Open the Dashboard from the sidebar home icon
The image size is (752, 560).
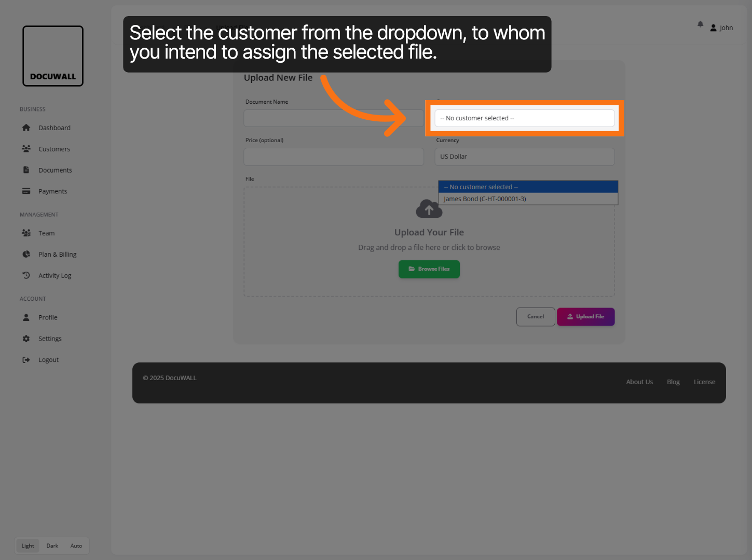pos(26,128)
